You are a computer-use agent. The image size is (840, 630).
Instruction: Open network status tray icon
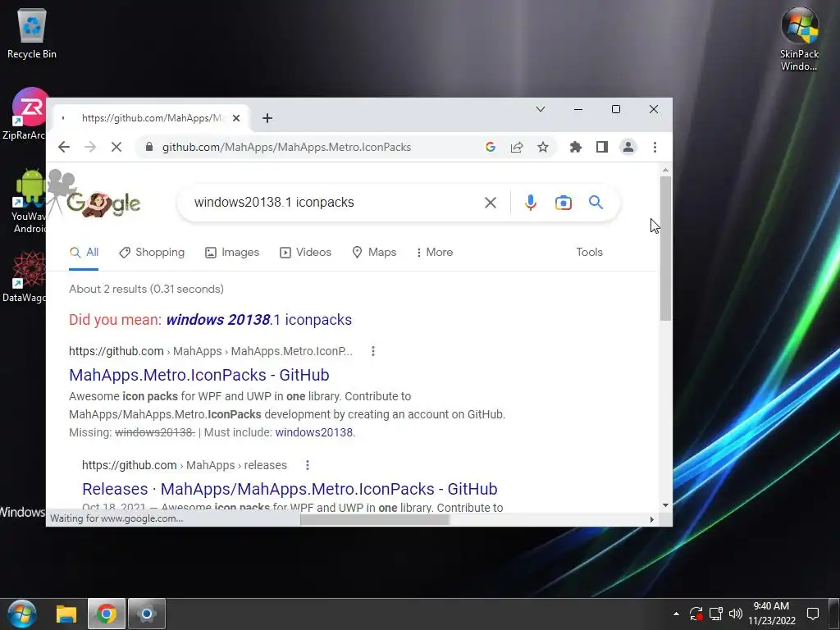tap(715, 614)
